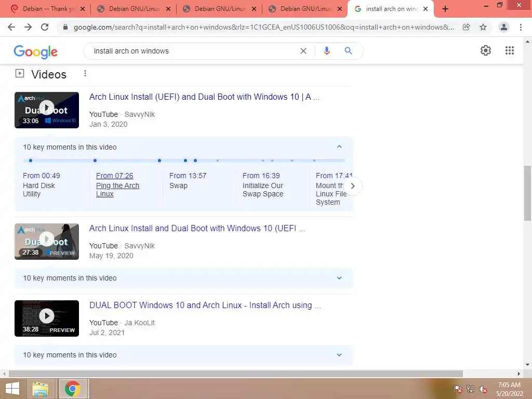The height and width of the screenshot is (399, 532).
Task: Click the third dot on moments timeline
Action: pyautogui.click(x=159, y=161)
